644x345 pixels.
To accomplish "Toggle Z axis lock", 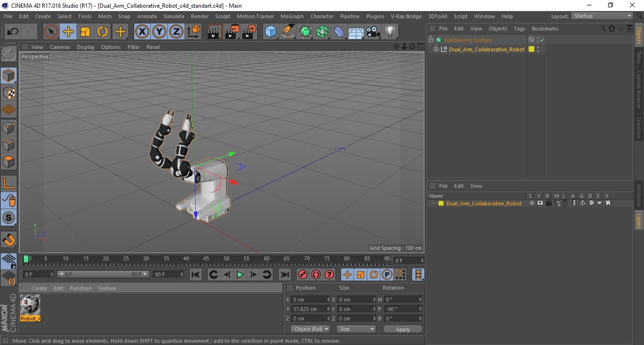I will [176, 32].
